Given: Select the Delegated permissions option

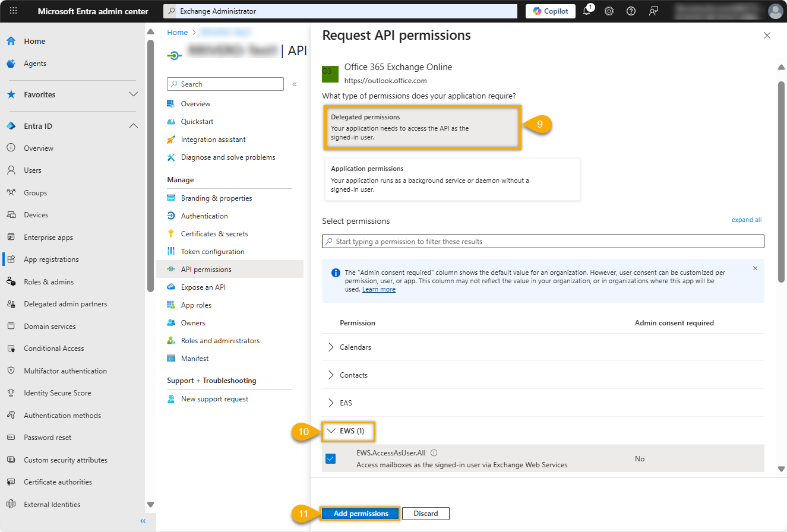Looking at the screenshot, I should click(422, 128).
